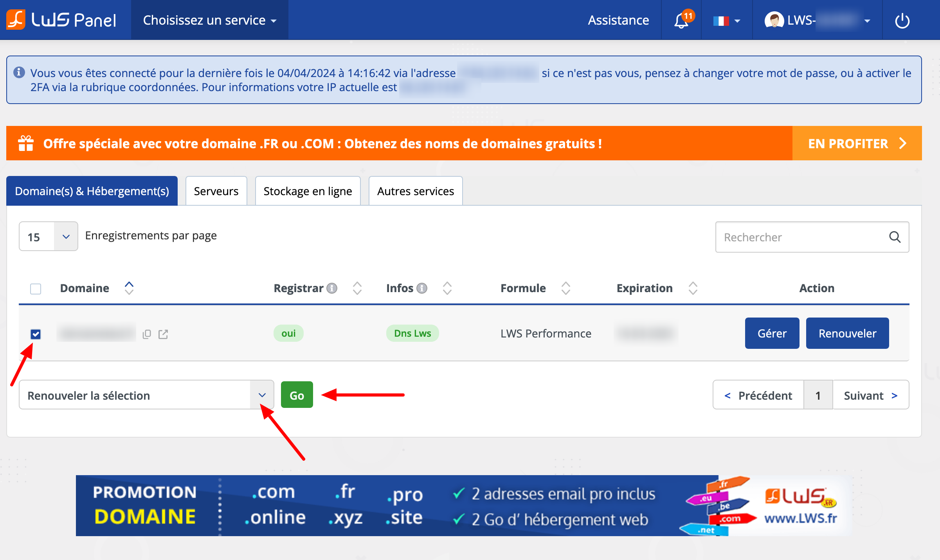Sort by Registrar column arrows
Screen dimensions: 940x560
coord(357,288)
